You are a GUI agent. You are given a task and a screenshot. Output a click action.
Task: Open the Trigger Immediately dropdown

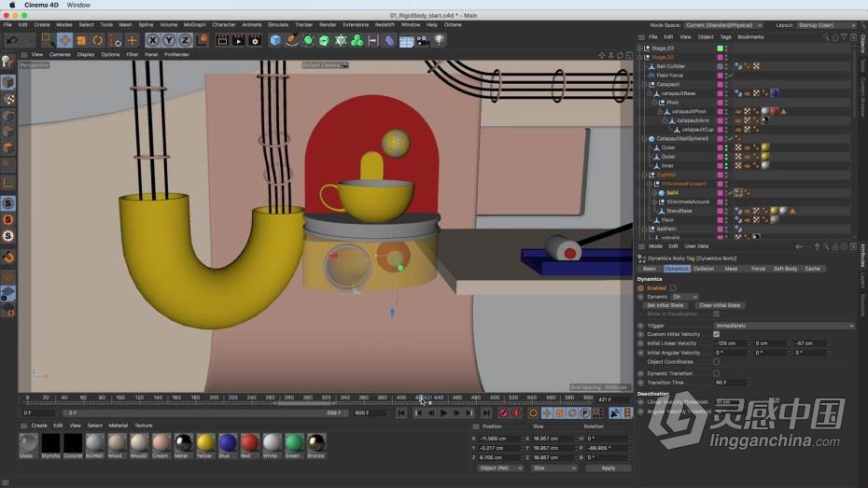784,326
